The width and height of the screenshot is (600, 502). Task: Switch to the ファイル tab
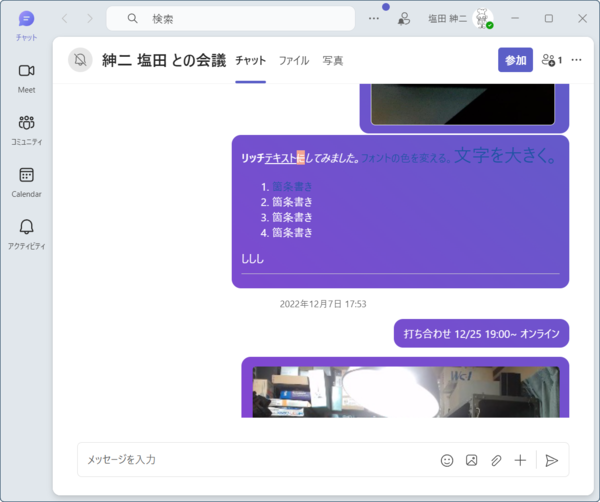(x=294, y=60)
